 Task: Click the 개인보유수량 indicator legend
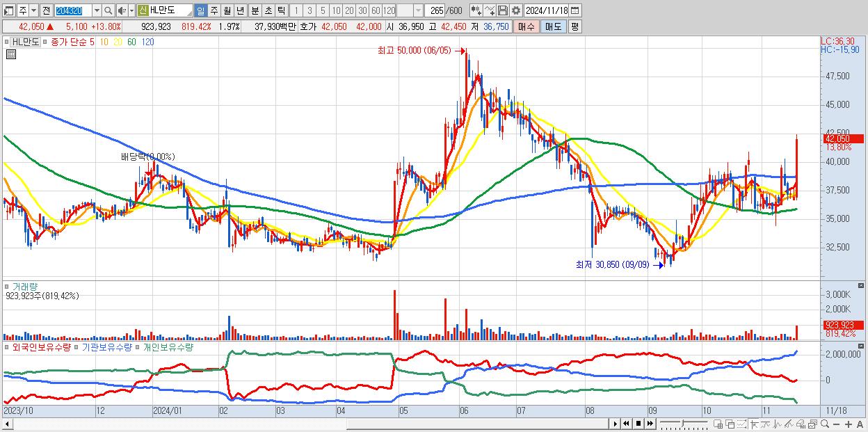(x=168, y=346)
